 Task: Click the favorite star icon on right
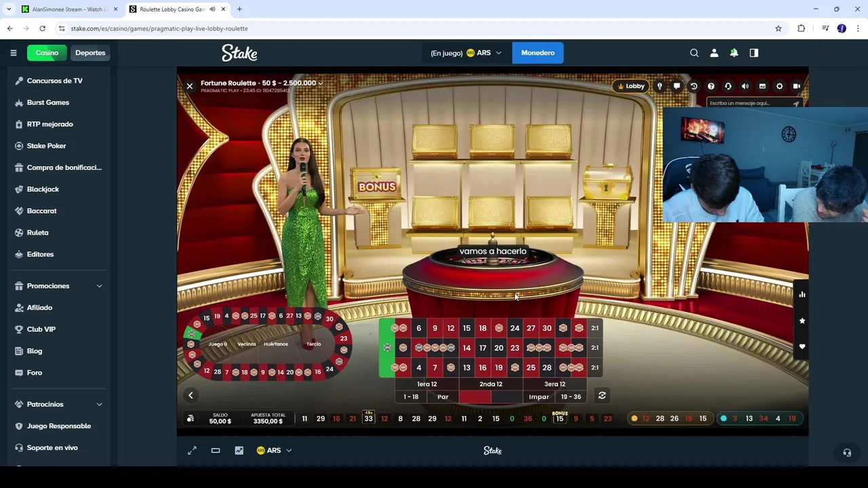pos(802,321)
